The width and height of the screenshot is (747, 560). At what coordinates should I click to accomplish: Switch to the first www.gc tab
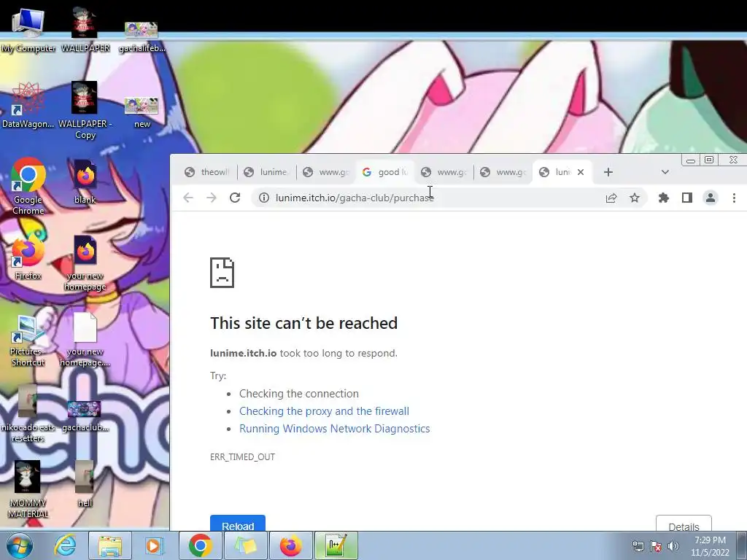(x=326, y=172)
